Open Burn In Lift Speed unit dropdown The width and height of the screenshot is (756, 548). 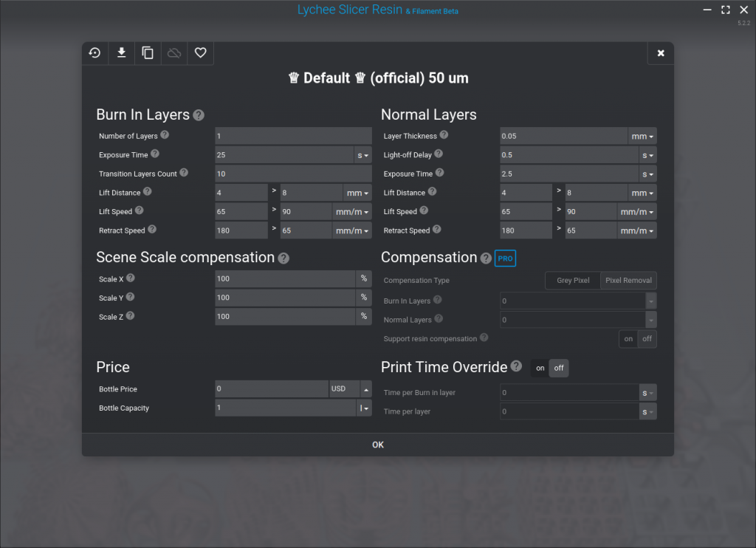(x=352, y=212)
